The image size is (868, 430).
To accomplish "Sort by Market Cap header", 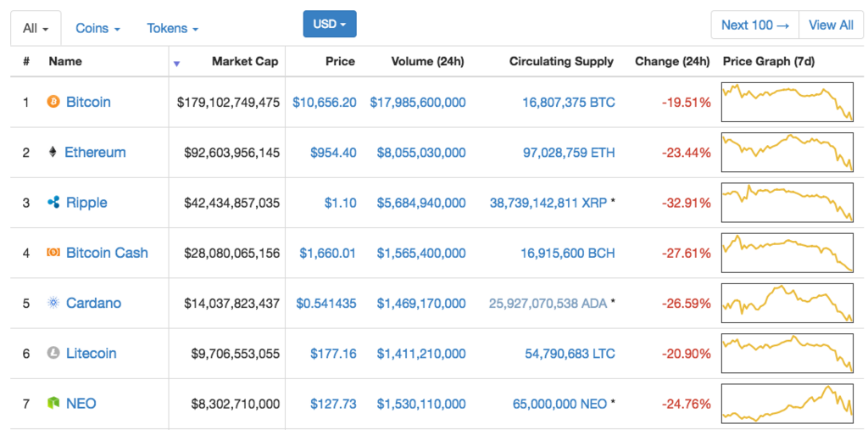I will [x=245, y=62].
